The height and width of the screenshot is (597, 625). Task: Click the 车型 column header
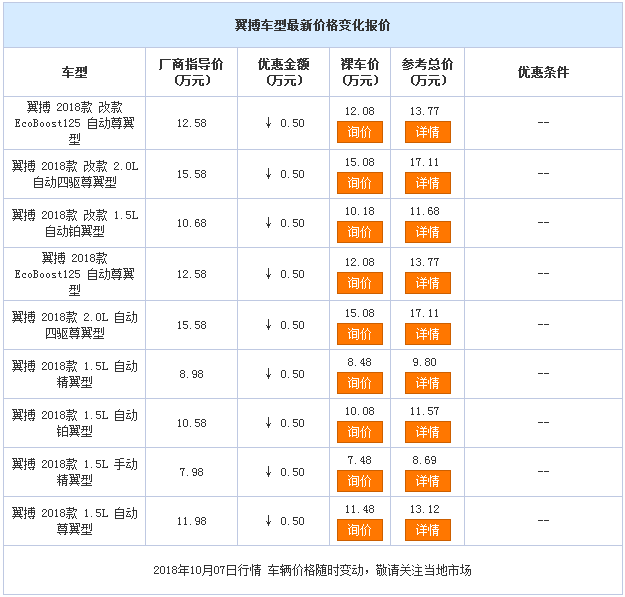tap(75, 72)
